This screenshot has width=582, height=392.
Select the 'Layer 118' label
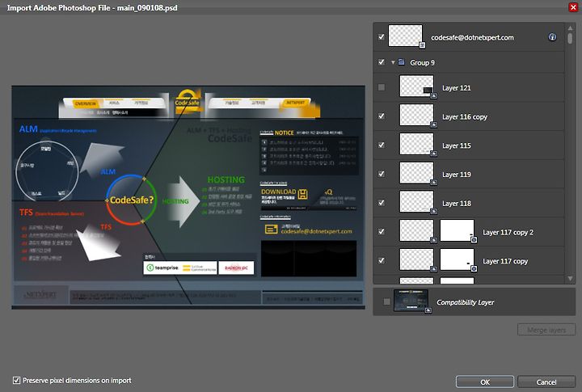456,204
